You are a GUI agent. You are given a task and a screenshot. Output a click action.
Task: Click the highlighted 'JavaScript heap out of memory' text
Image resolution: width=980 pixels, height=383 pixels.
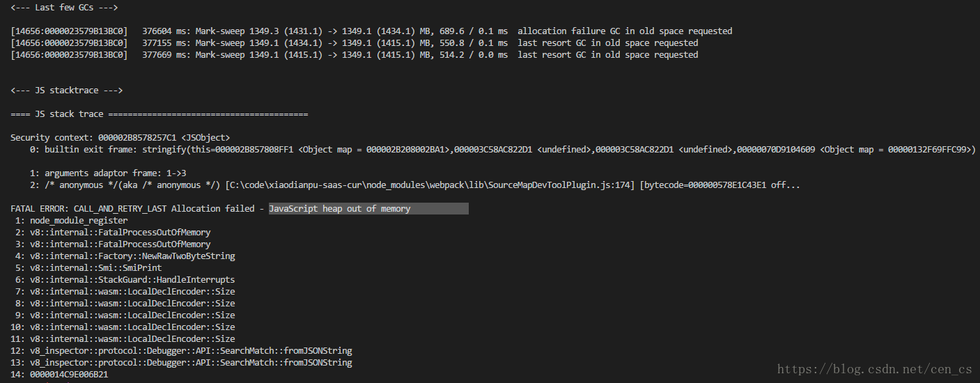(x=340, y=209)
